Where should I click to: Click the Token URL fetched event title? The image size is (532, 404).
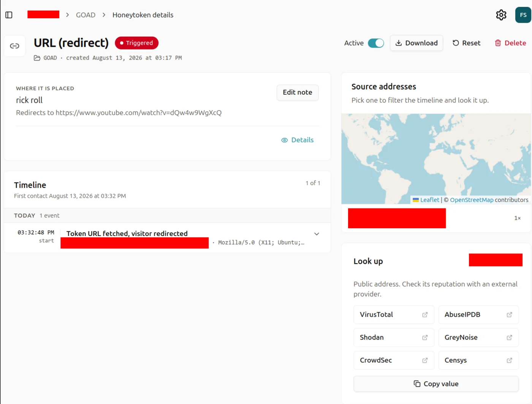[x=127, y=234]
